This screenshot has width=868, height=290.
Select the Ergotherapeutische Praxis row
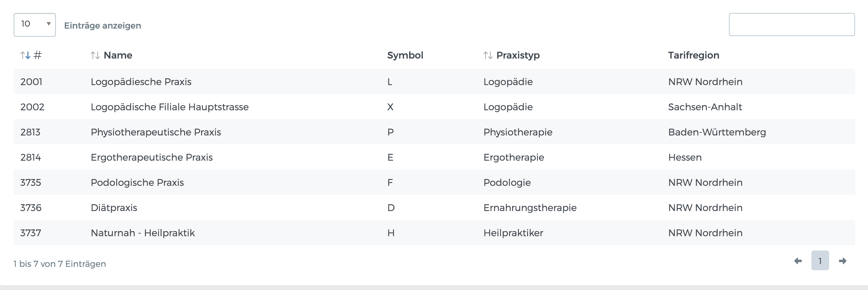click(x=151, y=157)
